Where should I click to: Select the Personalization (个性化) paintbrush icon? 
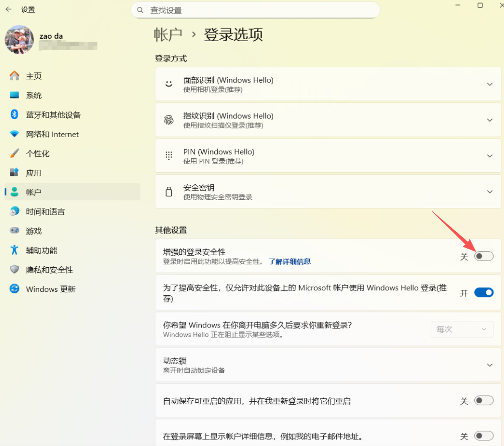pyautogui.click(x=15, y=153)
